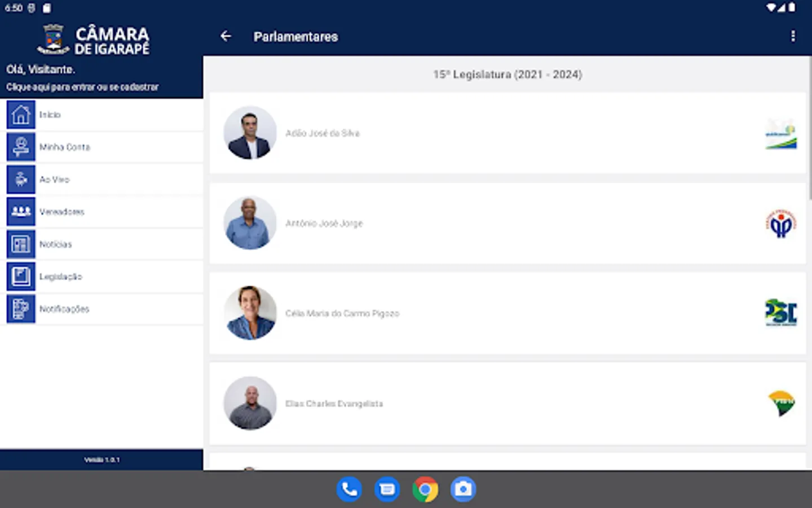Click PSL logo beside Célia Maria
This screenshot has width=812, height=508.
coord(781,313)
